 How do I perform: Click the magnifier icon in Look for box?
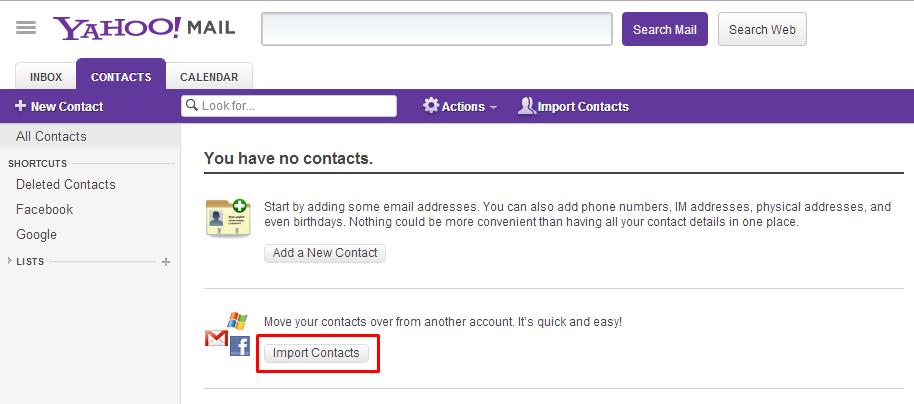click(x=192, y=106)
